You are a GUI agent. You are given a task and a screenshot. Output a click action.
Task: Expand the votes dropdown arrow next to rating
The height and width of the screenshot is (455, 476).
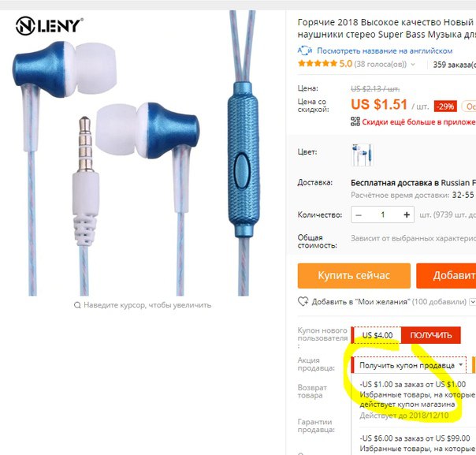coord(413,65)
